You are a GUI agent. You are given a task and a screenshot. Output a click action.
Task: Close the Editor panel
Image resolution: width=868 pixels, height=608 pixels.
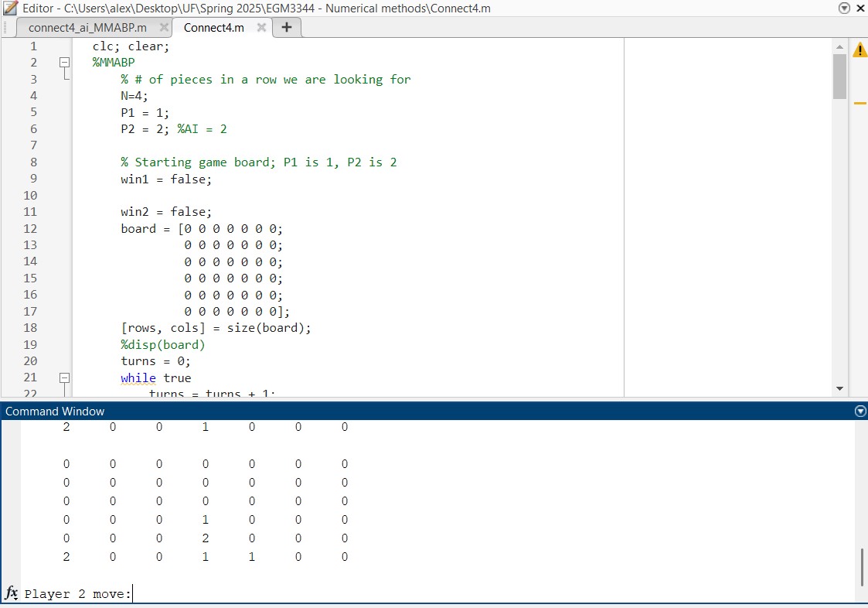tap(860, 8)
